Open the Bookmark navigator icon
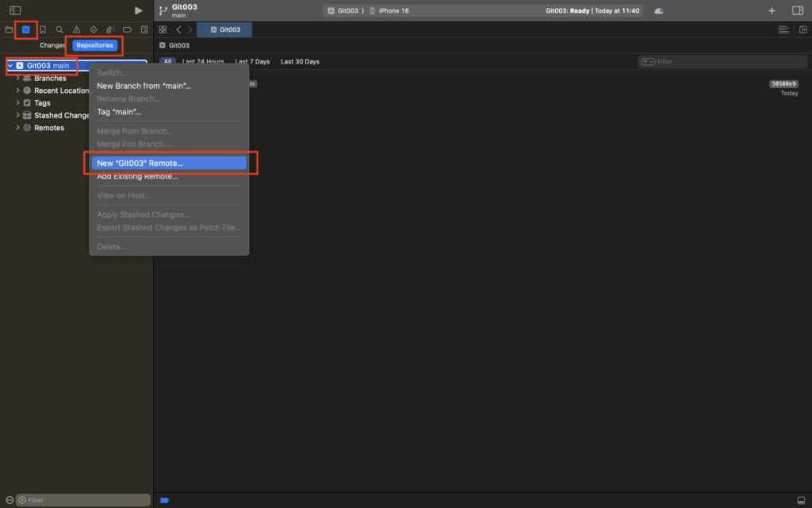The width and height of the screenshot is (812, 508). (x=43, y=29)
